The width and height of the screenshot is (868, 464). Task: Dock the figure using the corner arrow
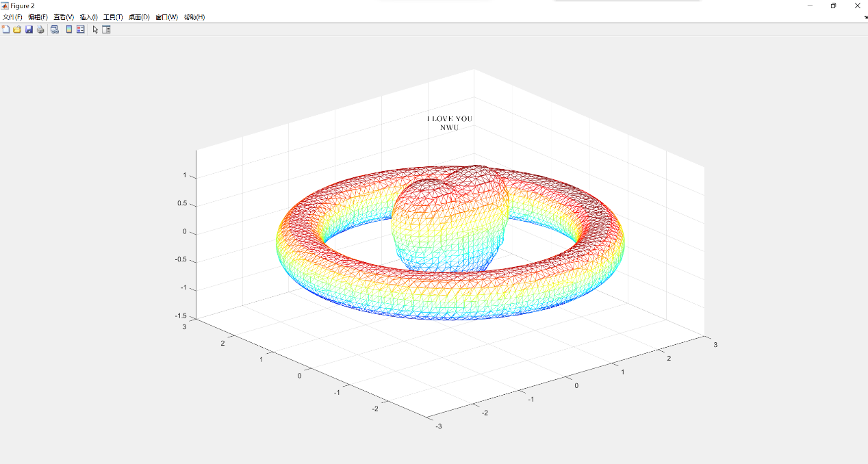[865, 17]
